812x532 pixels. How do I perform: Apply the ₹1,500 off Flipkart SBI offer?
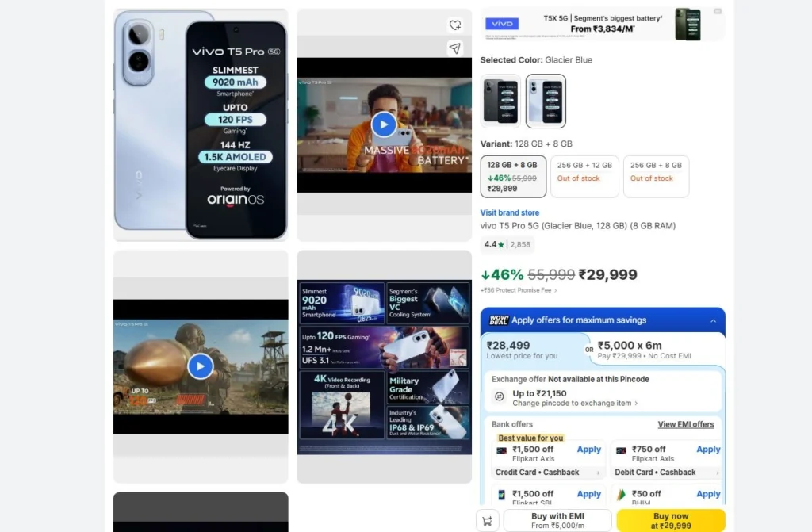pos(589,494)
